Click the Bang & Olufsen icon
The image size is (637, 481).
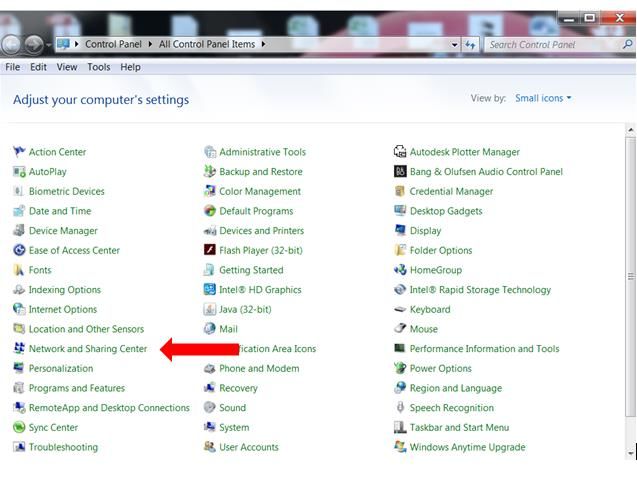400,171
